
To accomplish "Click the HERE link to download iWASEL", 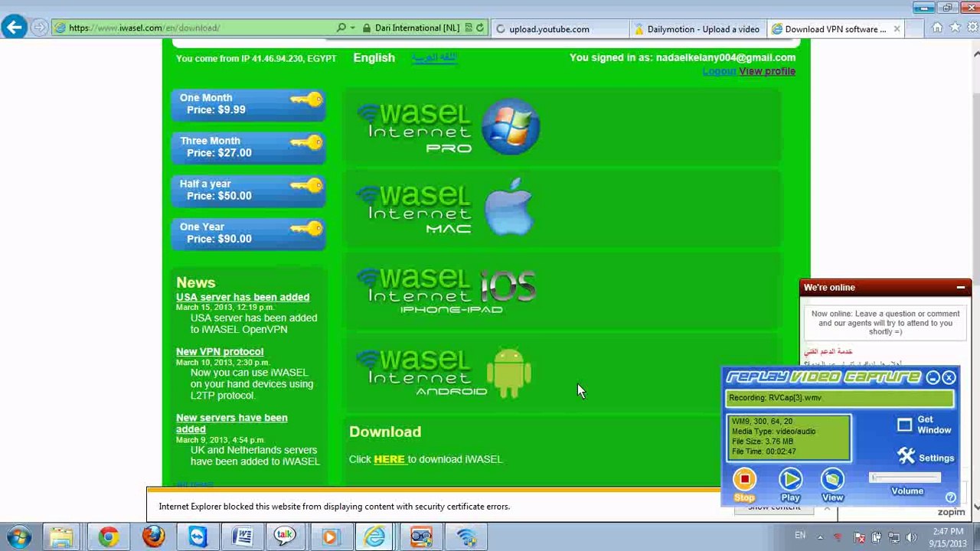I will pyautogui.click(x=389, y=459).
